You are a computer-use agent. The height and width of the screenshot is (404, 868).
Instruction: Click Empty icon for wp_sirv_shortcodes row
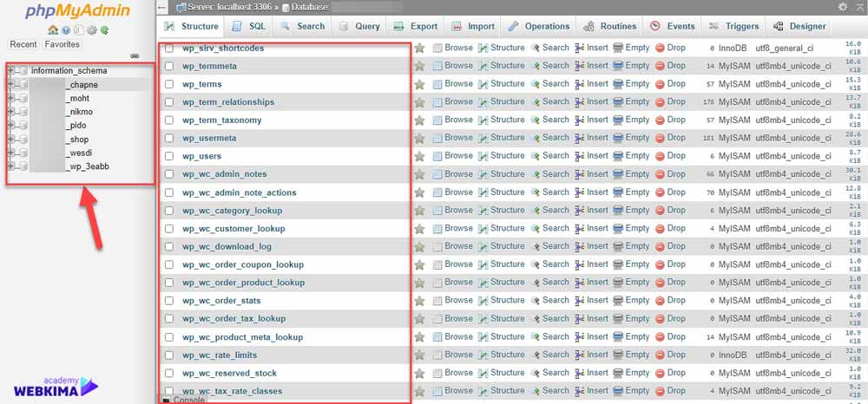(618, 48)
